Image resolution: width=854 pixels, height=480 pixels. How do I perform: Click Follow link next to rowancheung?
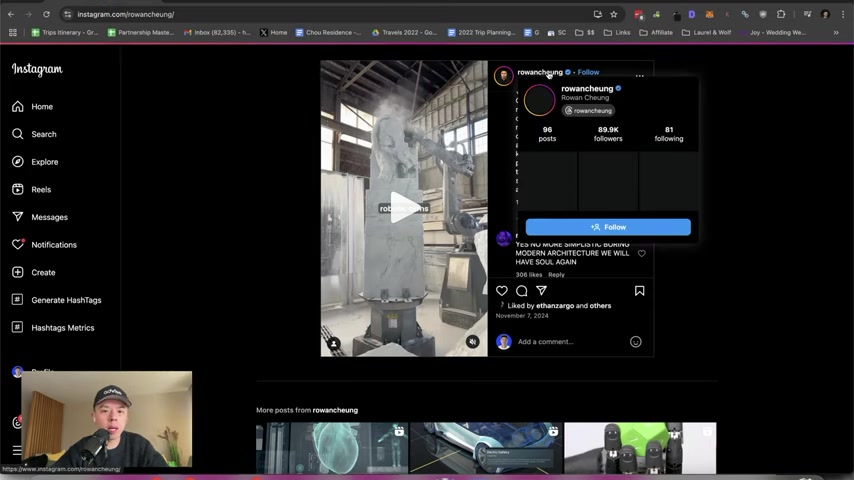(588, 72)
